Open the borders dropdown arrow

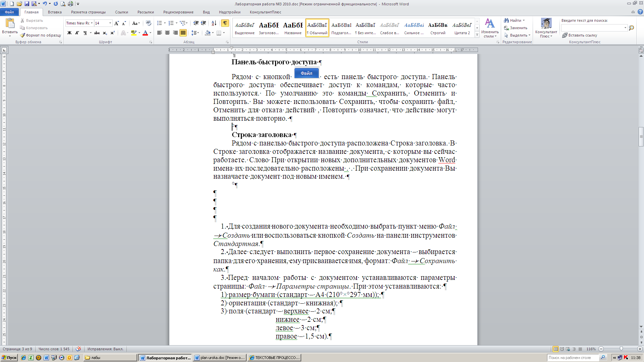(224, 33)
